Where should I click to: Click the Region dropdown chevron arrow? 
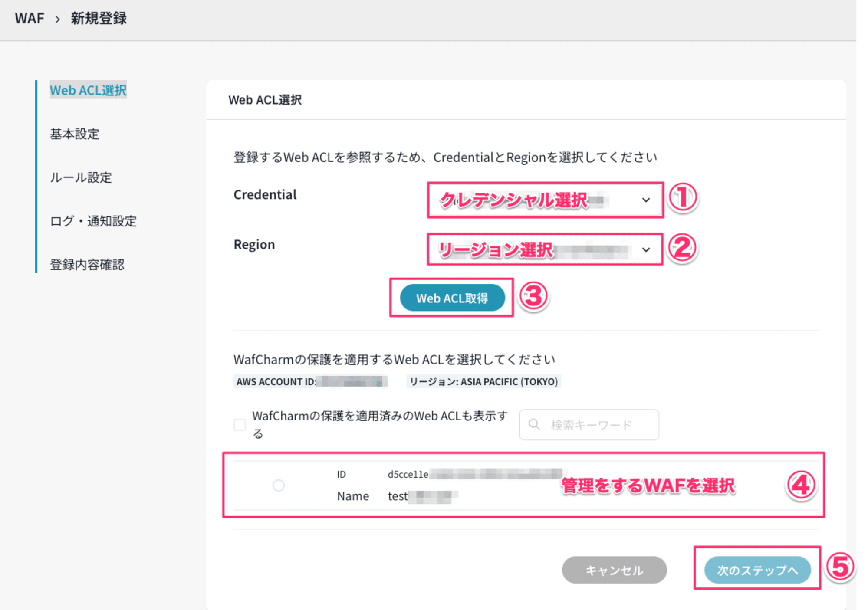pos(646,250)
